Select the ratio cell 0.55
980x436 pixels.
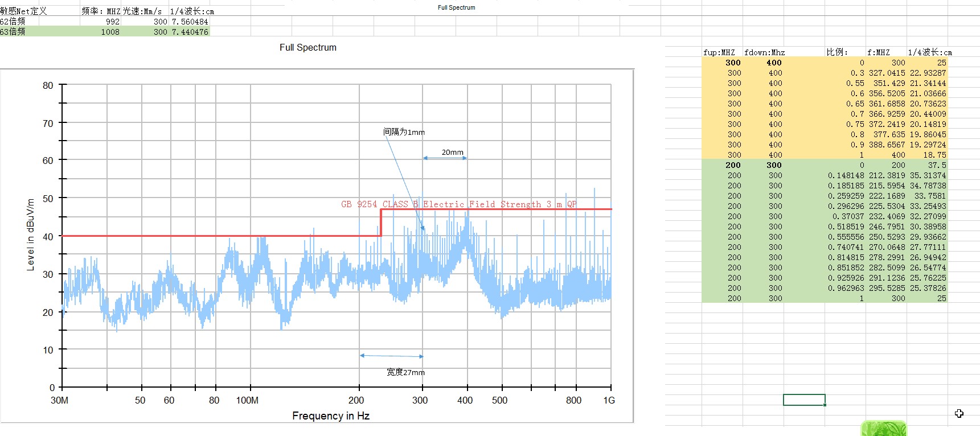pos(855,83)
